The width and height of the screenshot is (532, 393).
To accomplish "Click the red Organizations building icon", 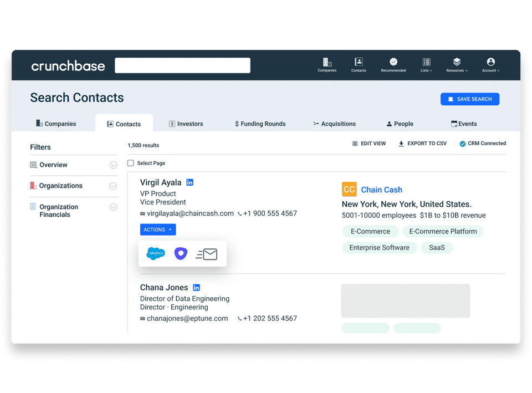I will [x=33, y=185].
